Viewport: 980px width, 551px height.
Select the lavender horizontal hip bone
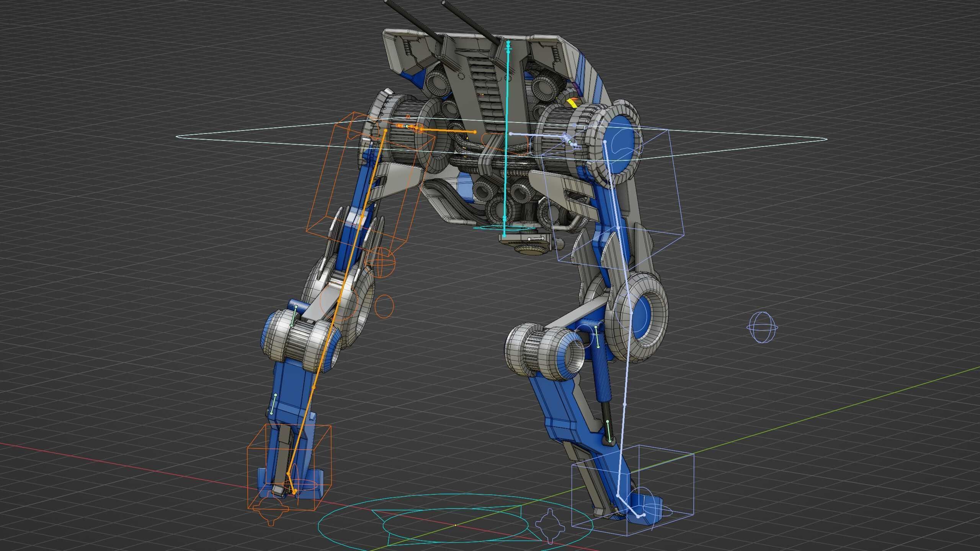538,135
